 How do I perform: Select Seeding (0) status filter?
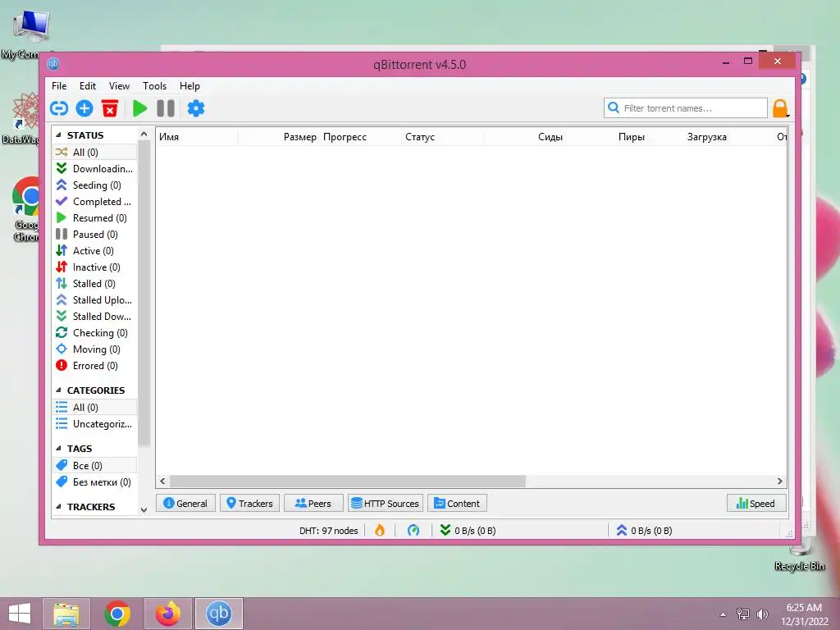[95, 185]
